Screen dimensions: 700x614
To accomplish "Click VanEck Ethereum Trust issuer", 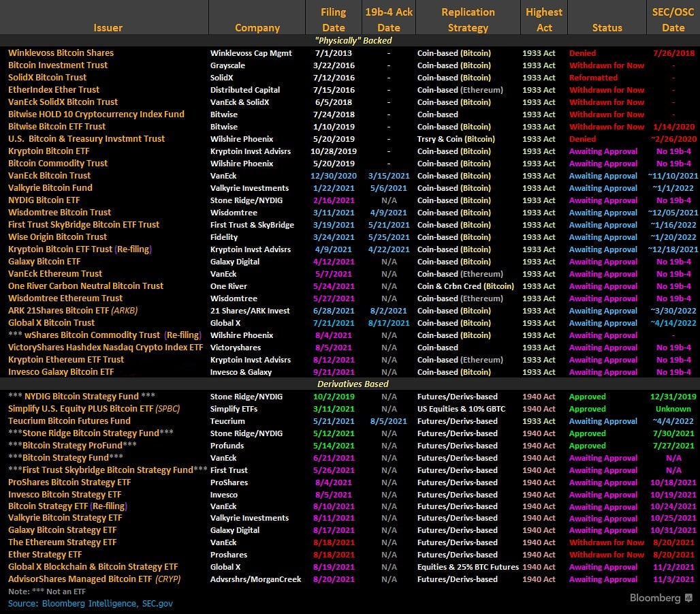I will [x=55, y=273].
